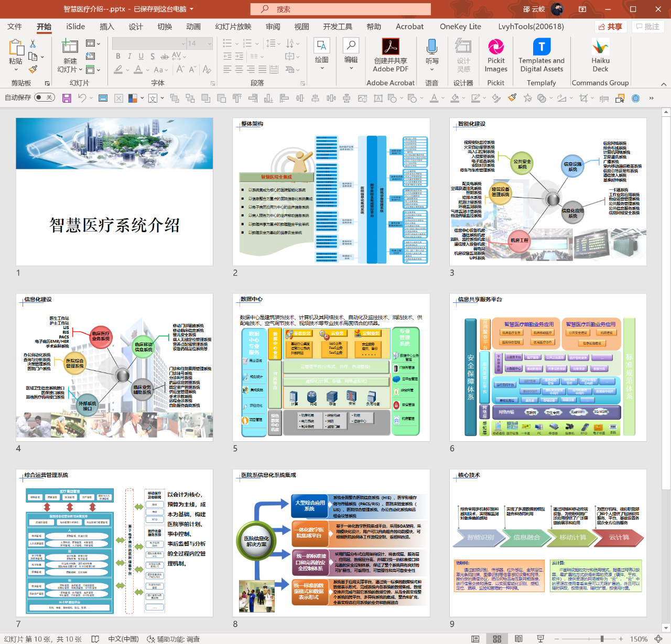Click the Selection Pane icon
The image size is (671, 644).
[620, 98]
